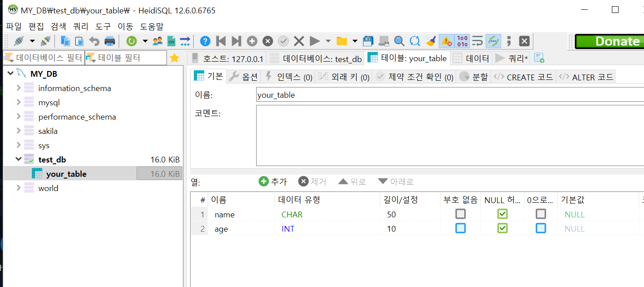Viewport: 644px width, 287px height.
Task: Open CREATE 코드 tab
Action: pyautogui.click(x=524, y=77)
